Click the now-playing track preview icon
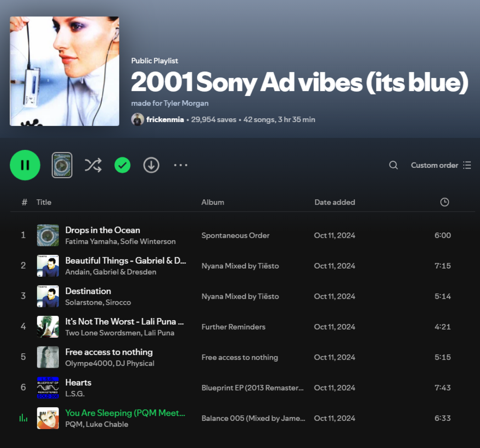Image resolution: width=480 pixels, height=448 pixels. coord(62,165)
